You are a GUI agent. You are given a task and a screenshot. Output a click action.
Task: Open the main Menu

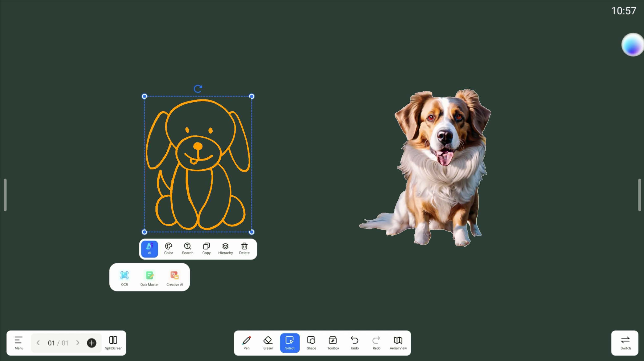(19, 343)
